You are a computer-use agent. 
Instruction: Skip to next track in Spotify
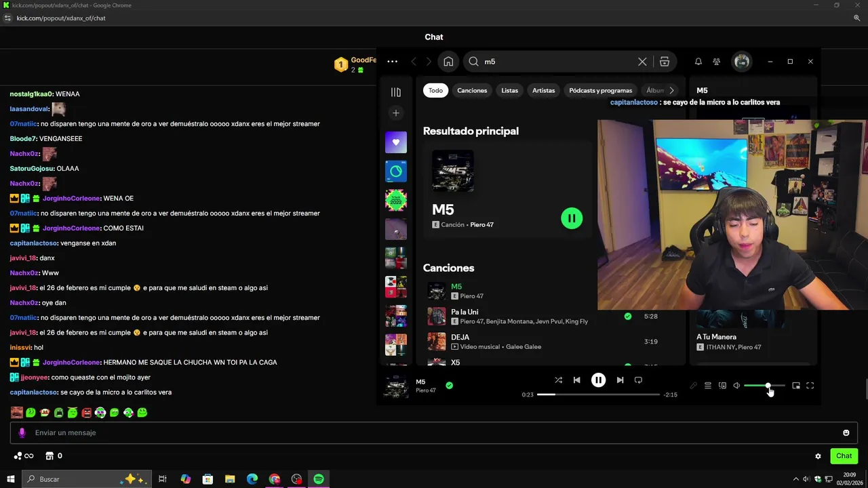click(620, 380)
